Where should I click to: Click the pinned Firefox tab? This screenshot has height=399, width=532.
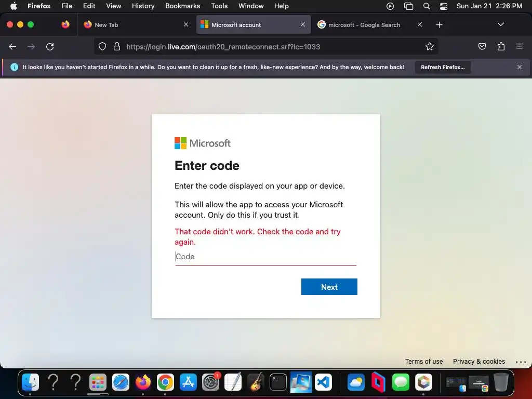pos(65,24)
